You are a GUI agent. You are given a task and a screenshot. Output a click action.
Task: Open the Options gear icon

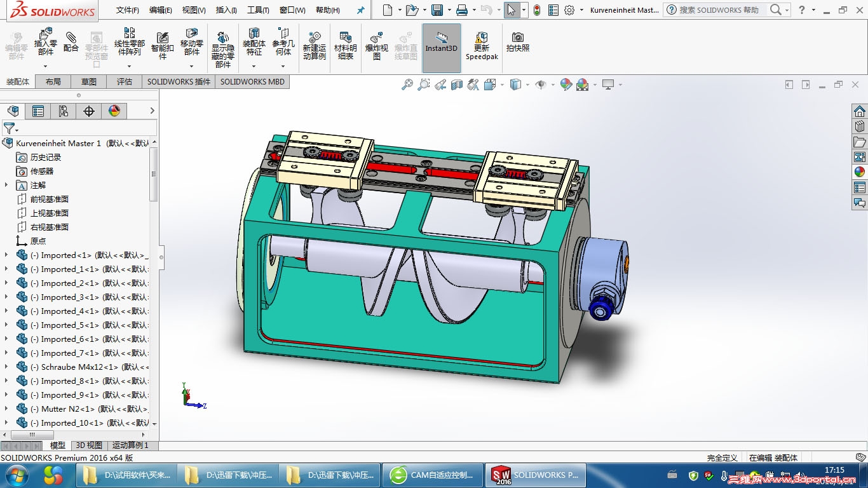(569, 10)
